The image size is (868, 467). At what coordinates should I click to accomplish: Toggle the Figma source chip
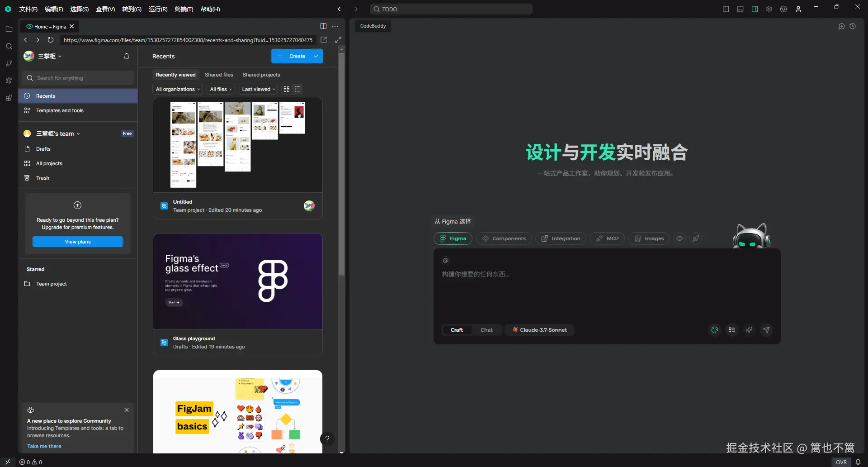click(453, 238)
